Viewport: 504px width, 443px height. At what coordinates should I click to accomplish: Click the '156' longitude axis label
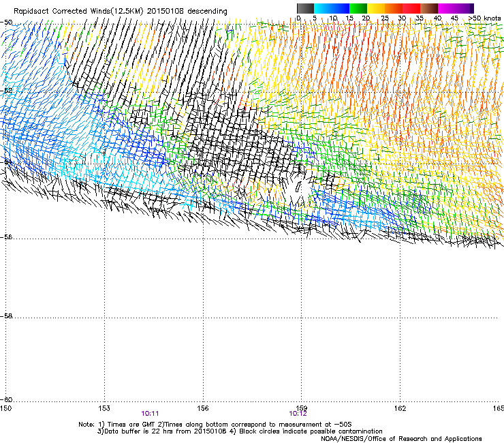click(x=203, y=408)
